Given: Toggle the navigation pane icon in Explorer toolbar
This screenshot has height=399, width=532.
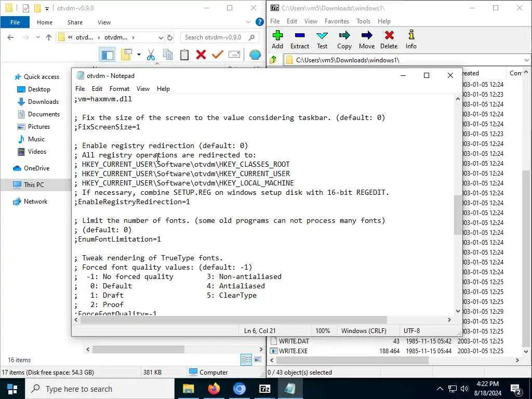Looking at the screenshot, I should coord(107,55).
